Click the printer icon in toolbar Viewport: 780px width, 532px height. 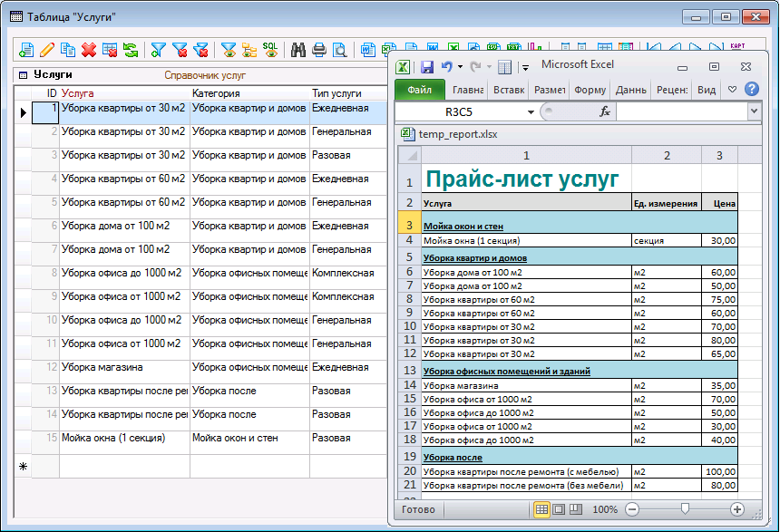[319, 50]
